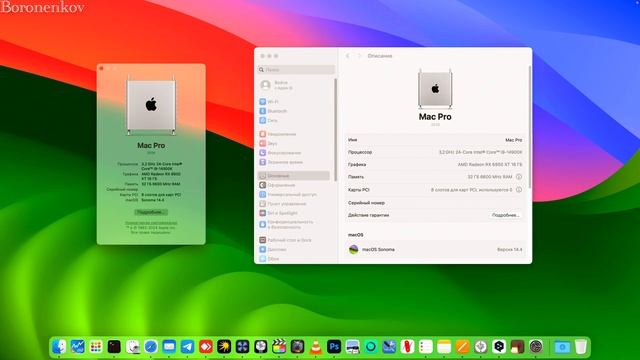Launch Photoshop from the Dock

(334, 347)
